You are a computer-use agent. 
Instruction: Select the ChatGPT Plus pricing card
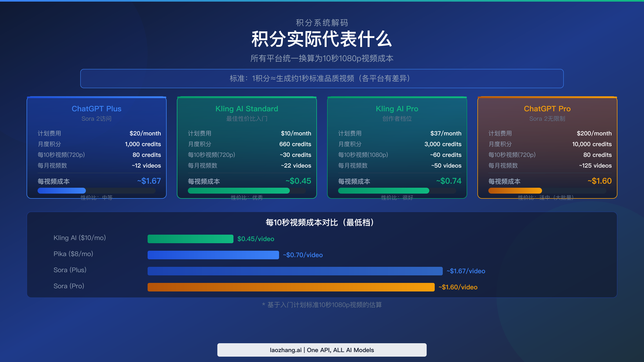click(97, 147)
